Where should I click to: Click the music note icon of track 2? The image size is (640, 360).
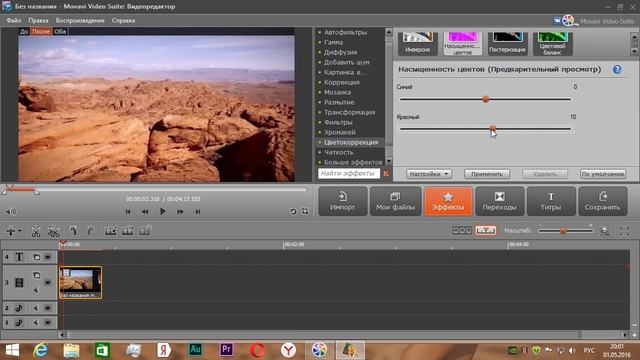coord(19,308)
